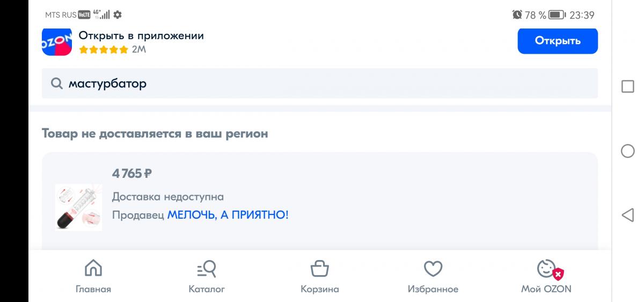The image size is (644, 302).
Task: Tap the 4 765 ₽ price
Action: tap(132, 174)
